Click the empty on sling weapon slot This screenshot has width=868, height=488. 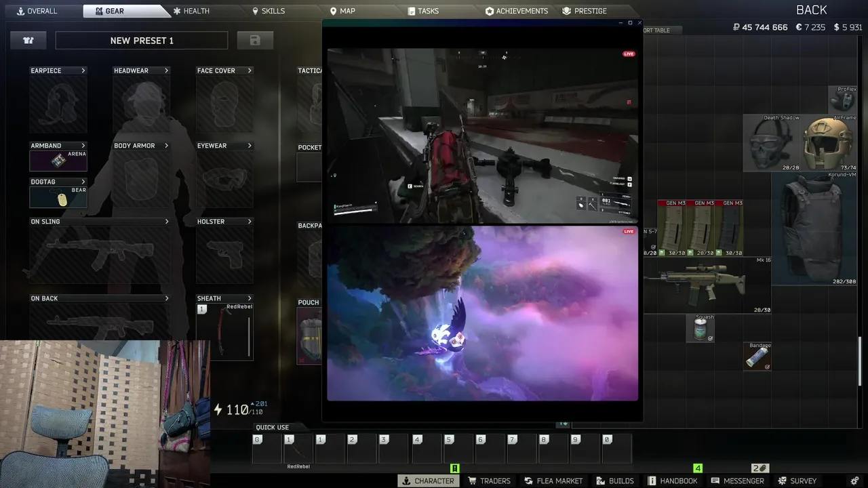click(x=100, y=255)
